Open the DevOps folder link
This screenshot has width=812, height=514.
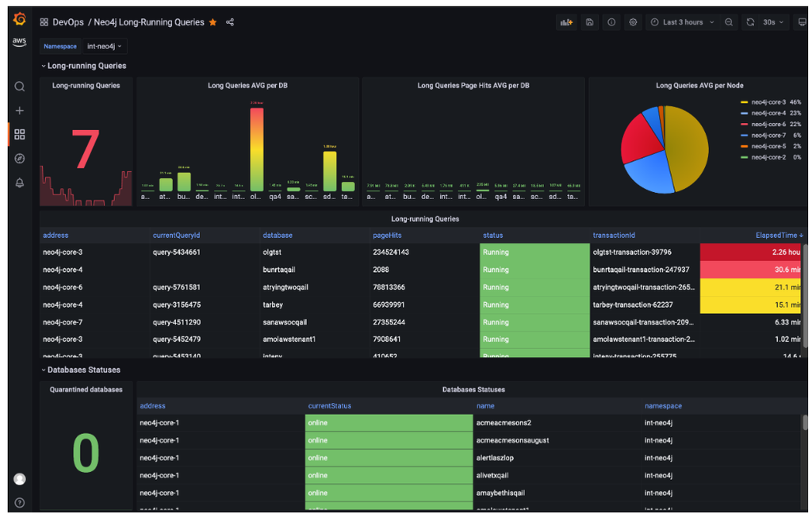click(x=68, y=22)
